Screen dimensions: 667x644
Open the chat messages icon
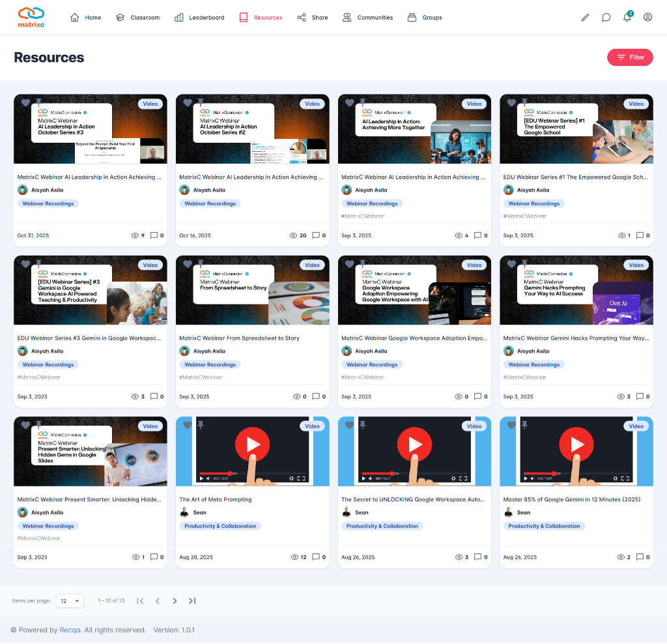click(x=606, y=18)
